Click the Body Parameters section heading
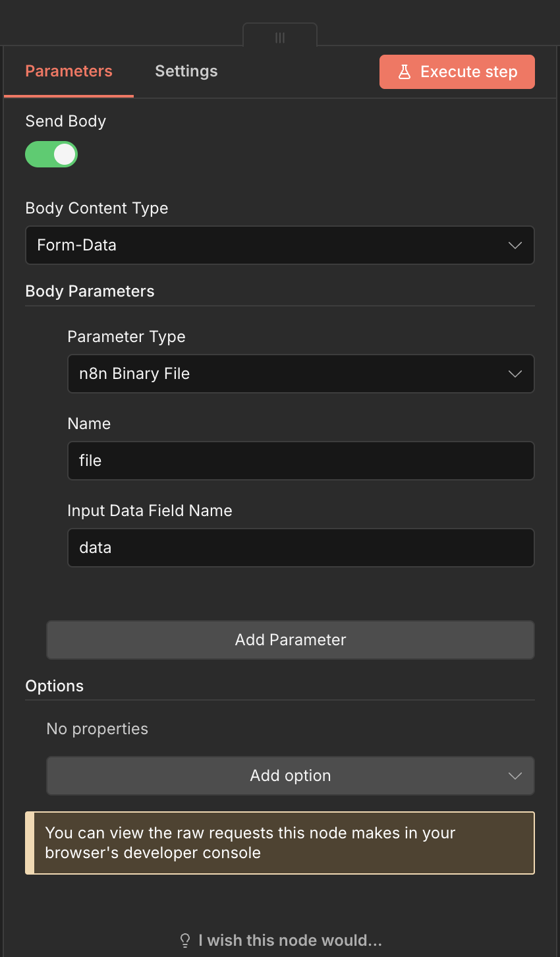The image size is (560, 957). pos(90,291)
